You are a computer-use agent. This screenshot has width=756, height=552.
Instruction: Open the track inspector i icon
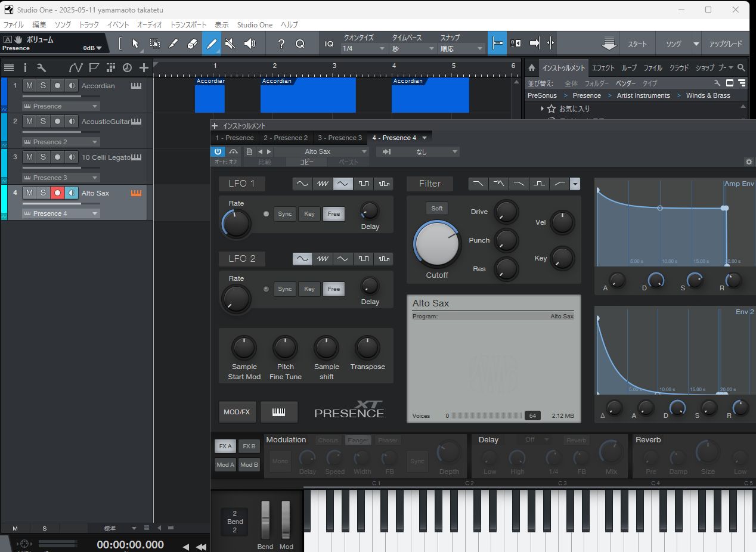click(25, 67)
